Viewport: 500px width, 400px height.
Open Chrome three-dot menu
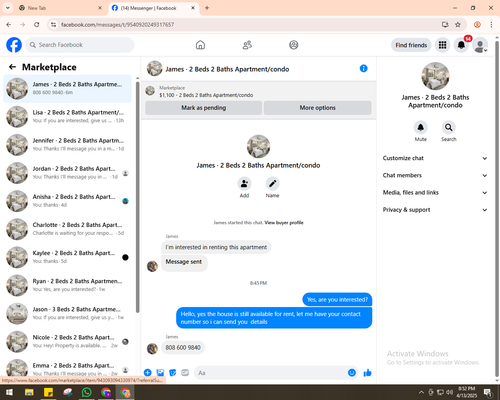491,25
